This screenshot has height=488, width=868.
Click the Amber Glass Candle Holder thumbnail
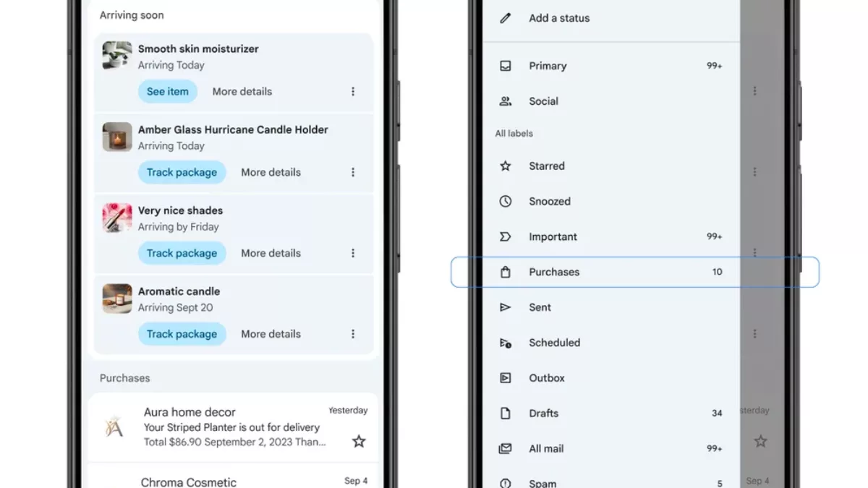coord(117,137)
